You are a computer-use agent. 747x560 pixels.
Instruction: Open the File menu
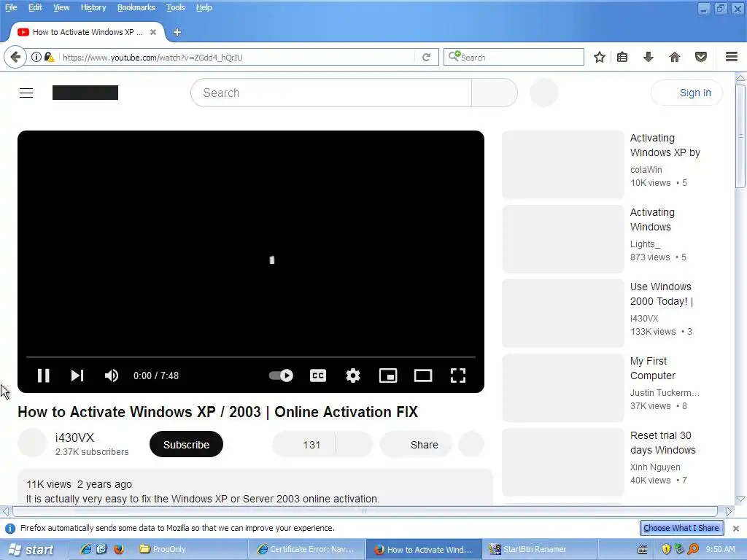click(x=11, y=7)
